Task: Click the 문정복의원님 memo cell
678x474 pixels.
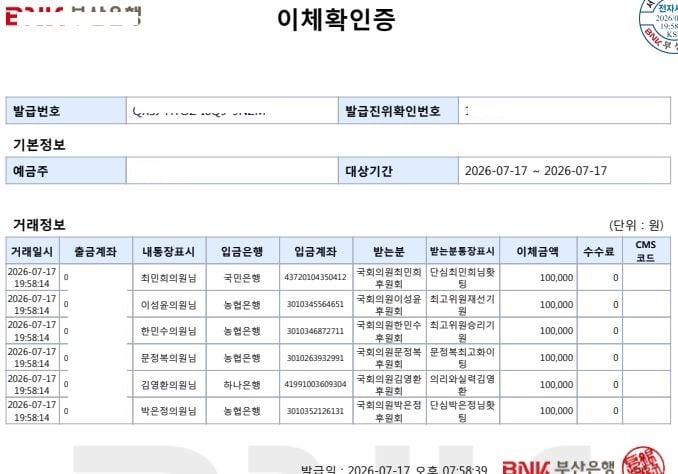Action: 169,358
